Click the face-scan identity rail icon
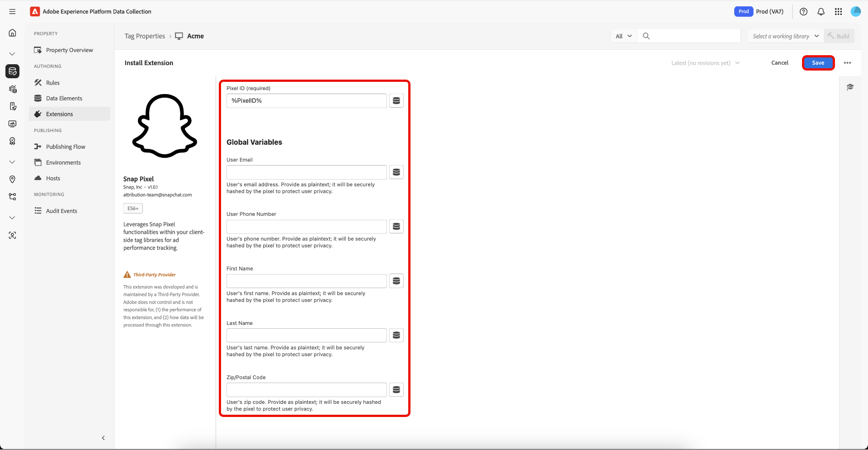 pos(13,235)
